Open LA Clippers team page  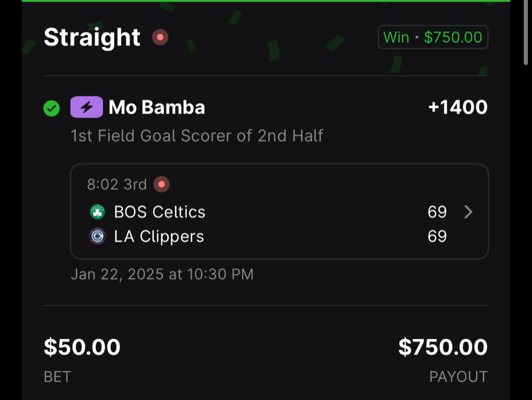tap(158, 236)
